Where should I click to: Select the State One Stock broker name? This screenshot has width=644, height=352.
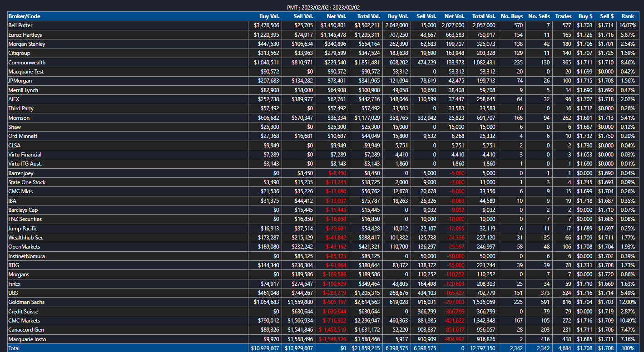[x=27, y=182]
